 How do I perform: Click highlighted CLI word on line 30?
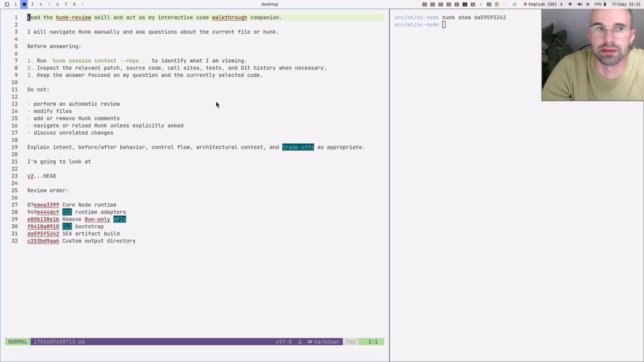tap(67, 226)
